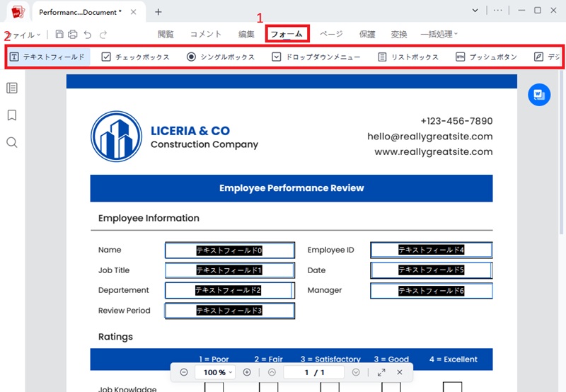The width and height of the screenshot is (566, 392).
Task: Click the Employee Performance Review heading
Action: (291, 188)
